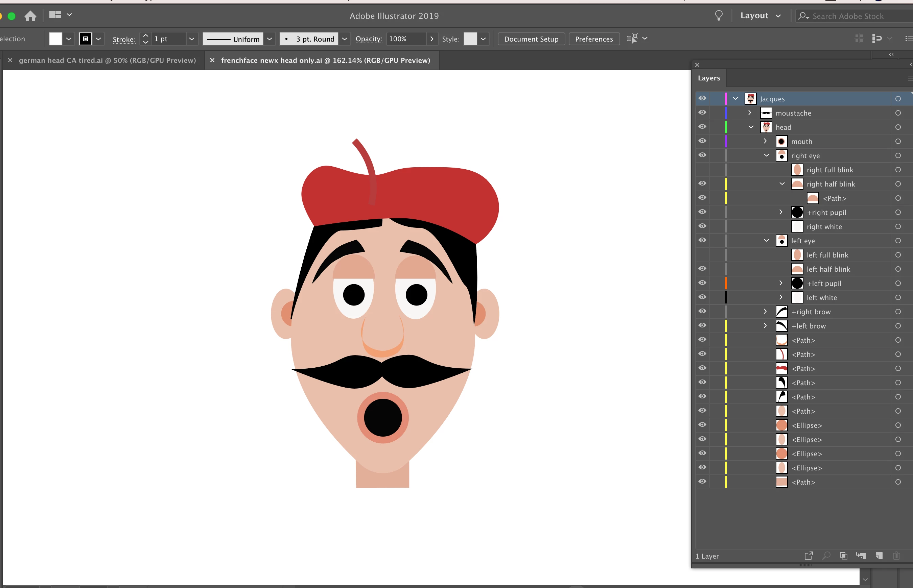Hide the moustache layer with eye icon
The image size is (913, 588).
(x=702, y=113)
